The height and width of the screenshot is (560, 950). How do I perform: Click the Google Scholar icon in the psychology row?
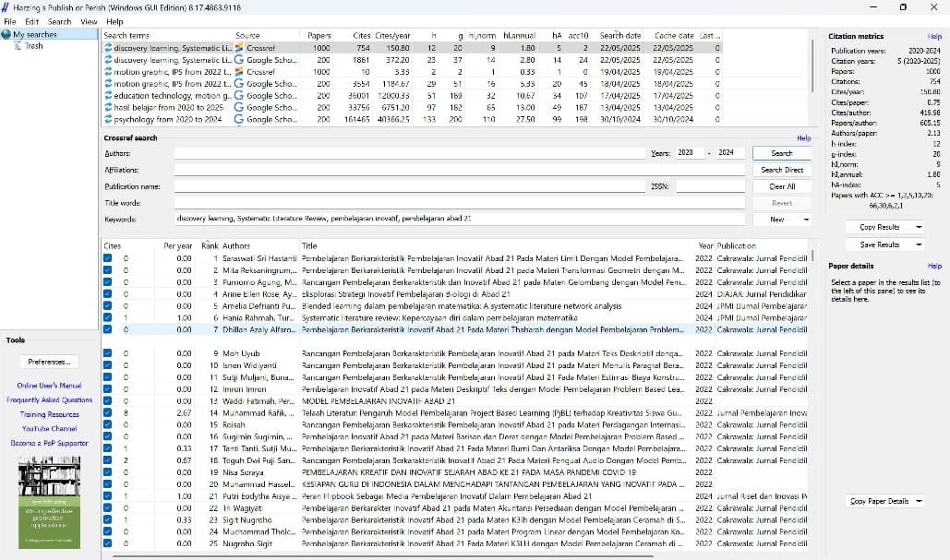239,119
